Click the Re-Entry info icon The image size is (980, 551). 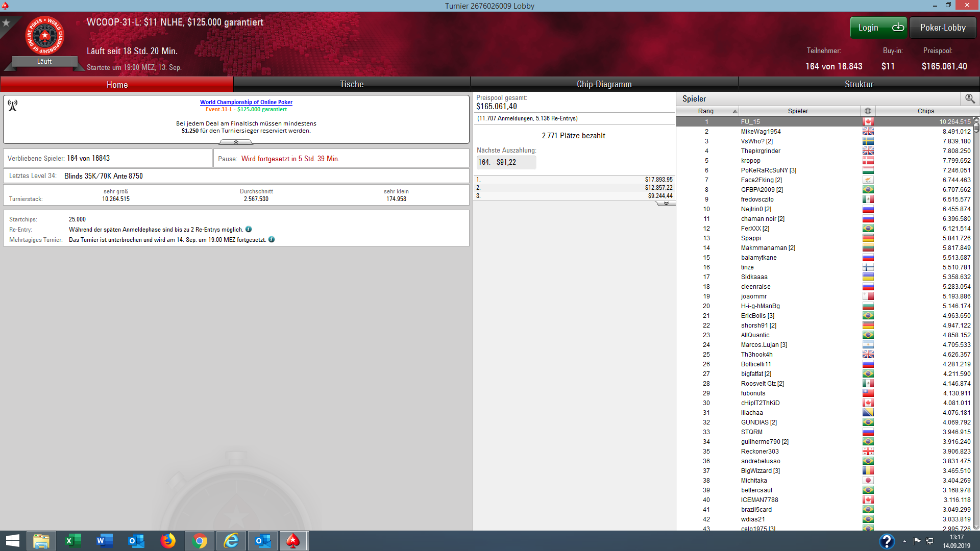(249, 230)
